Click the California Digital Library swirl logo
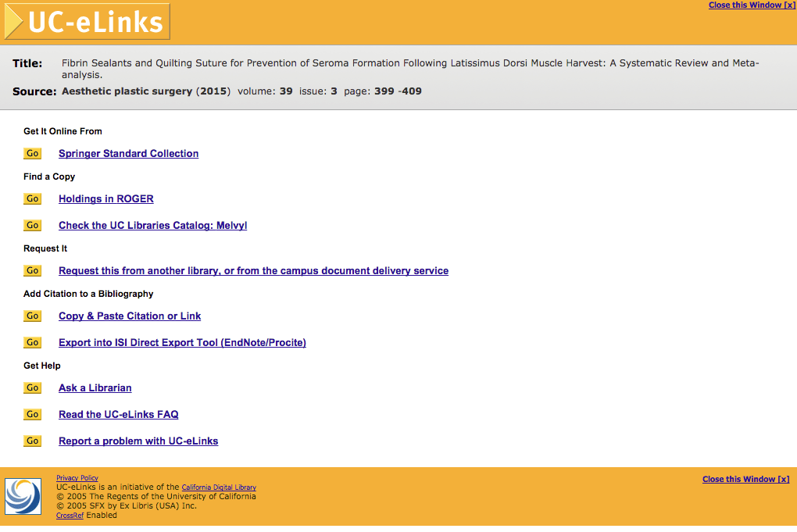 click(x=23, y=496)
